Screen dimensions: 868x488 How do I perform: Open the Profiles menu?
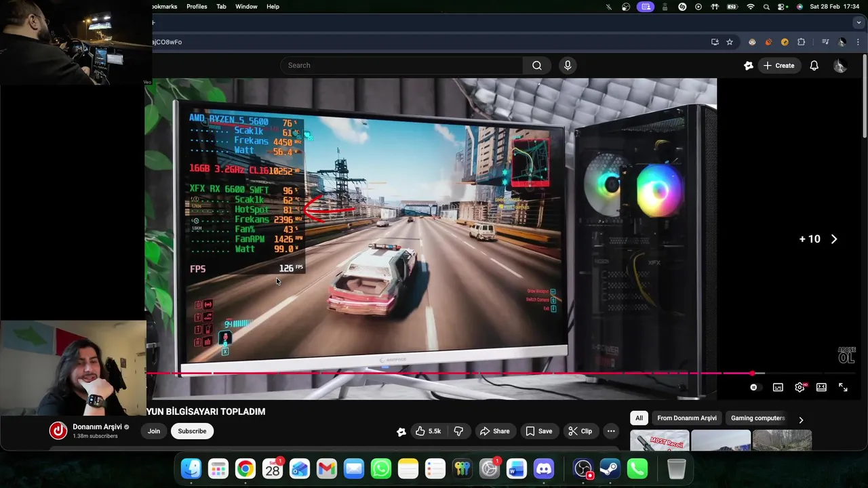[x=197, y=7]
